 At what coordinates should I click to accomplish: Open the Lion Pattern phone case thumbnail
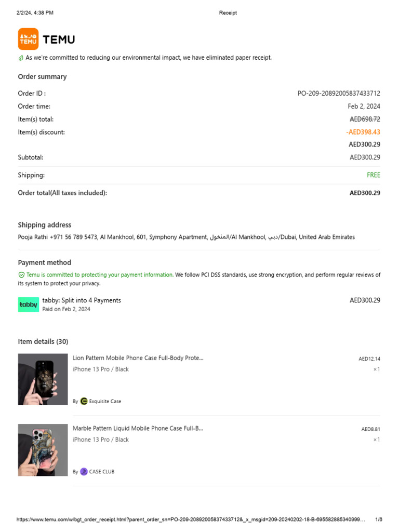point(43,379)
